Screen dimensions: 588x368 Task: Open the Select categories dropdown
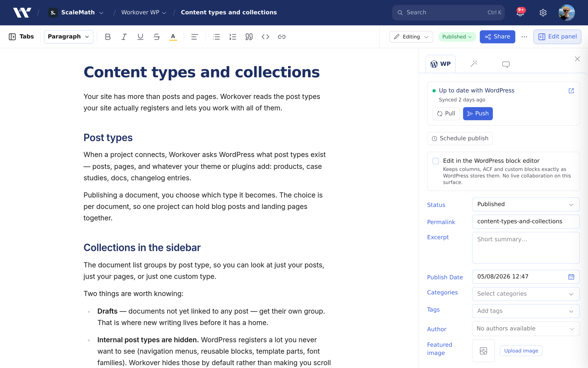(x=526, y=294)
